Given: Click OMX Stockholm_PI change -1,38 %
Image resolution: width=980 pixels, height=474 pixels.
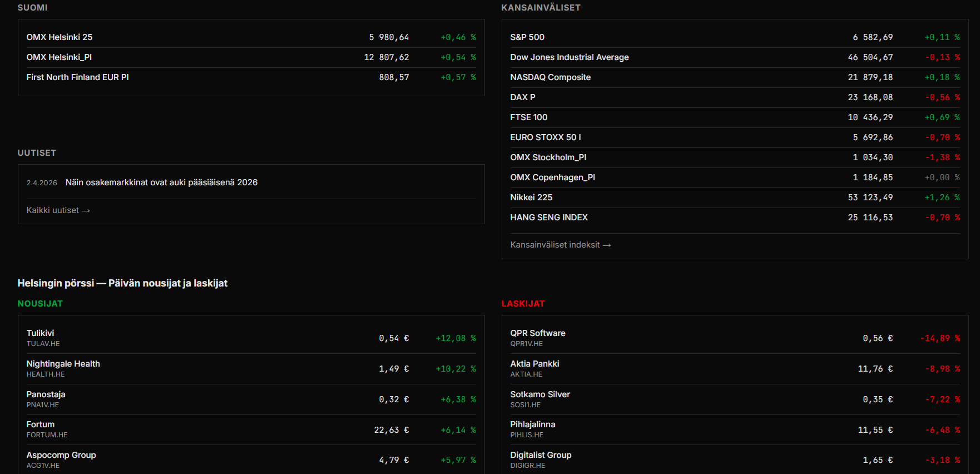Looking at the screenshot, I should (942, 157).
